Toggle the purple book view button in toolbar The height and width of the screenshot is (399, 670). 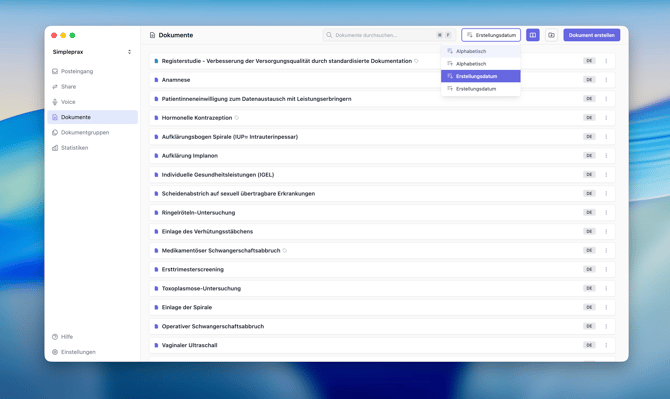(532, 35)
